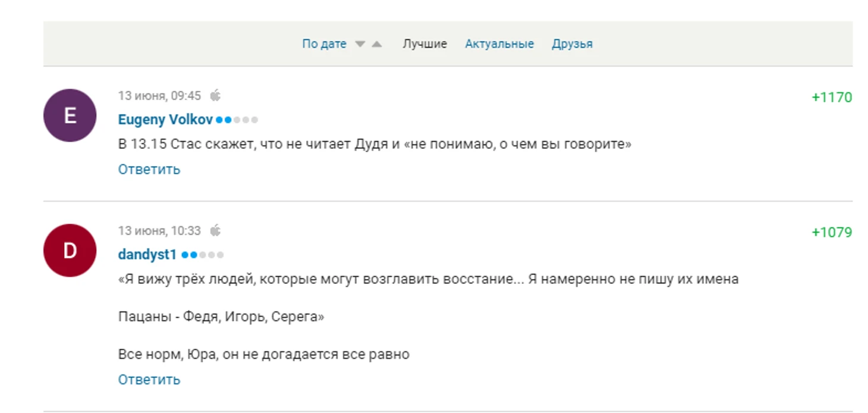Click the Apple device icon beside 09:45 timestamp
Screen dimensions: 868x413
[x=215, y=96]
